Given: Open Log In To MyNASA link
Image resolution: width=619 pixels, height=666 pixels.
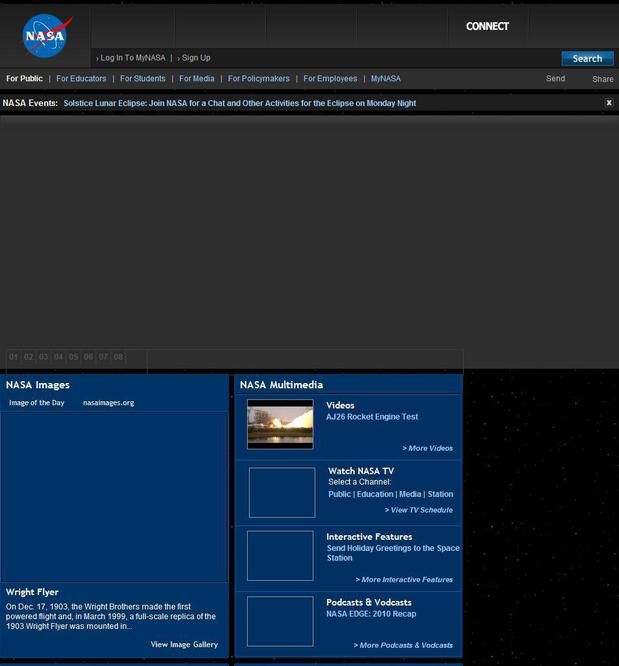Looking at the screenshot, I should coord(133,58).
